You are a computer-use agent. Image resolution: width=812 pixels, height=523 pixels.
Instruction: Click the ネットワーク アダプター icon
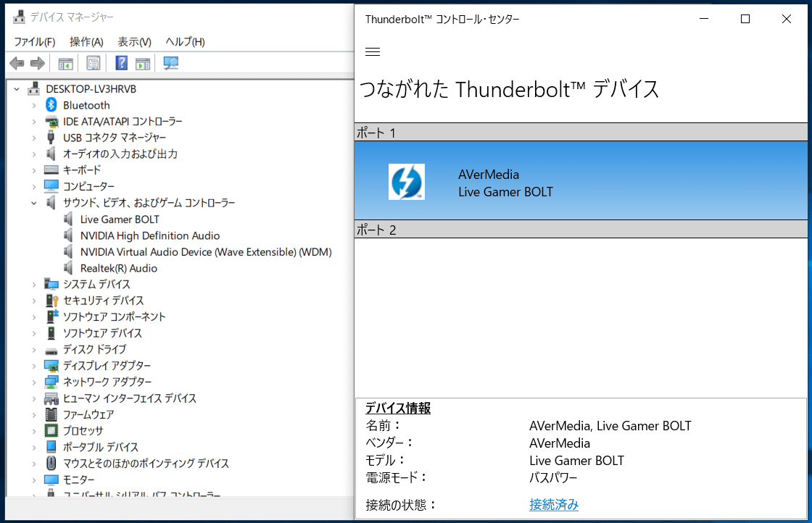coord(51,382)
